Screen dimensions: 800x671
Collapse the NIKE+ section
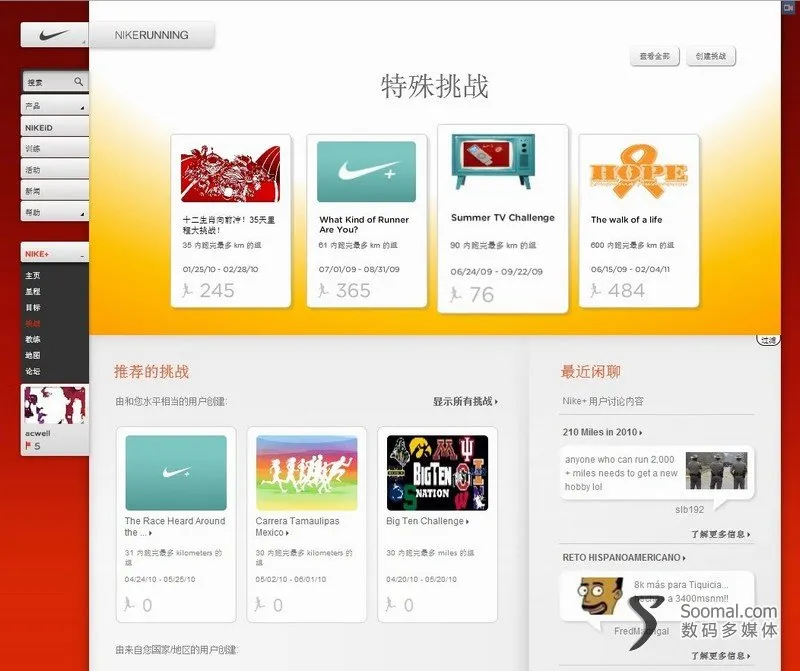click(55, 254)
